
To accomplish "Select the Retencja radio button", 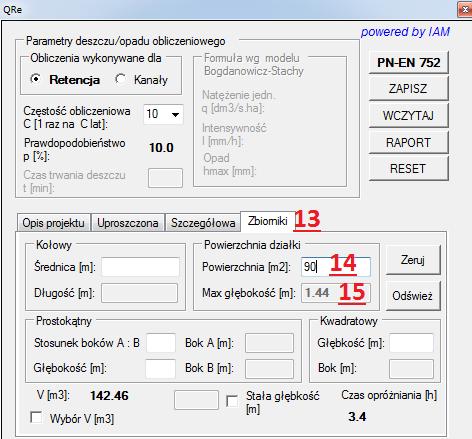I will [x=36, y=79].
